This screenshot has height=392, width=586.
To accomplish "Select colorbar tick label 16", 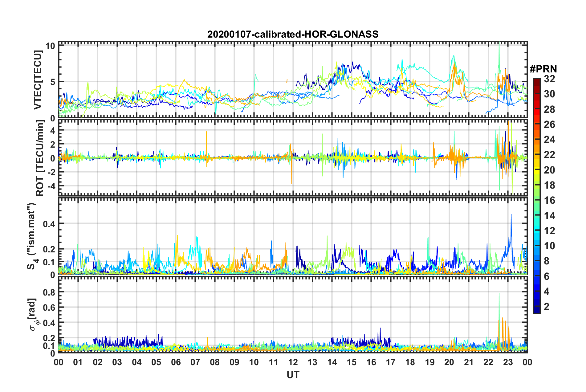I will pos(549,200).
